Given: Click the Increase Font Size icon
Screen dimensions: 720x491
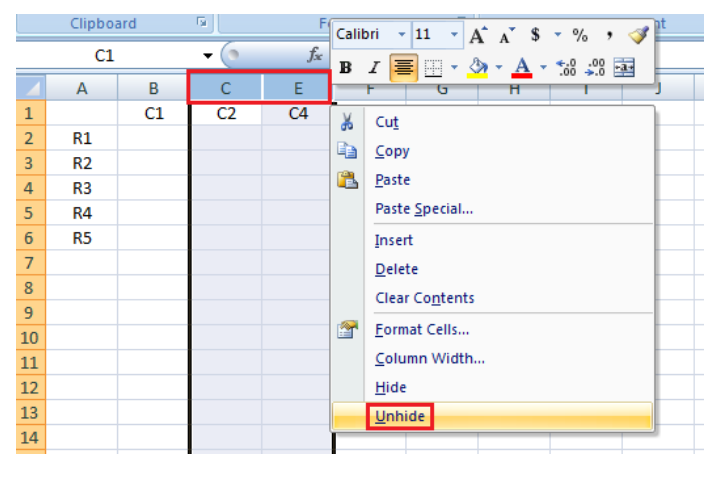Looking at the screenshot, I should tap(478, 35).
